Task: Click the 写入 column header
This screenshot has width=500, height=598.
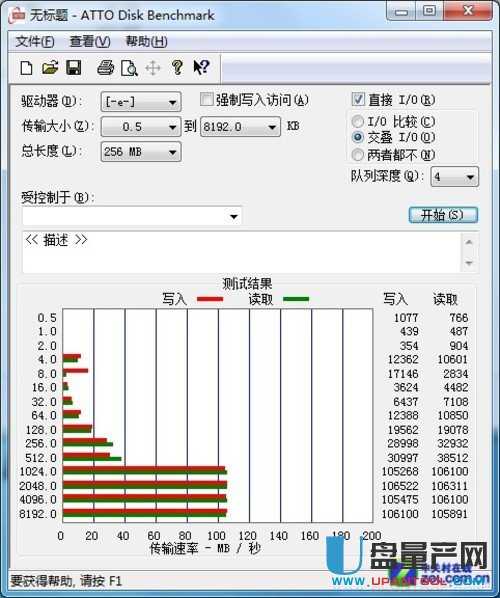Action: coord(395,299)
